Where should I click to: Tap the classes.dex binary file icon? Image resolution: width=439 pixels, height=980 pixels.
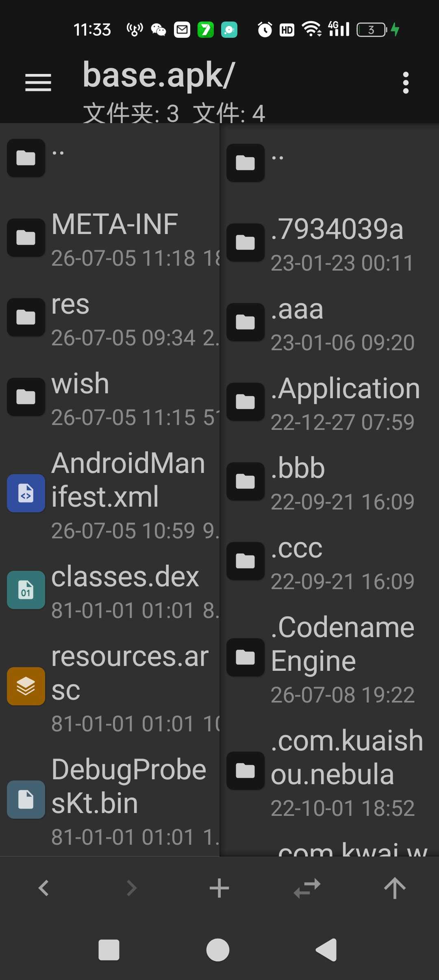(x=26, y=590)
